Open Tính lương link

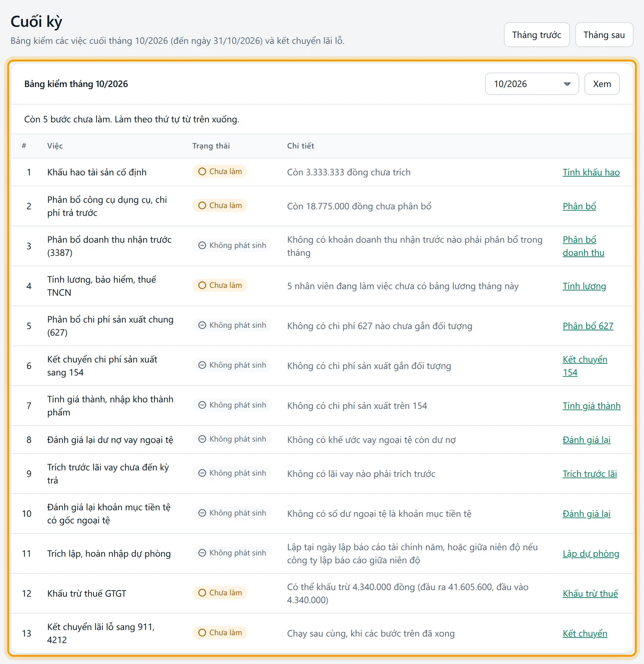(584, 286)
